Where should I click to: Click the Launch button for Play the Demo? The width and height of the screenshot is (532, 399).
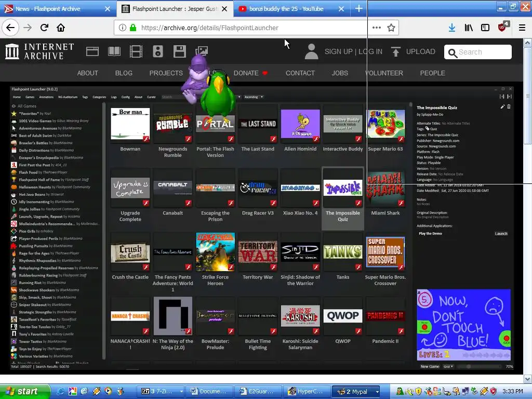pos(501,233)
